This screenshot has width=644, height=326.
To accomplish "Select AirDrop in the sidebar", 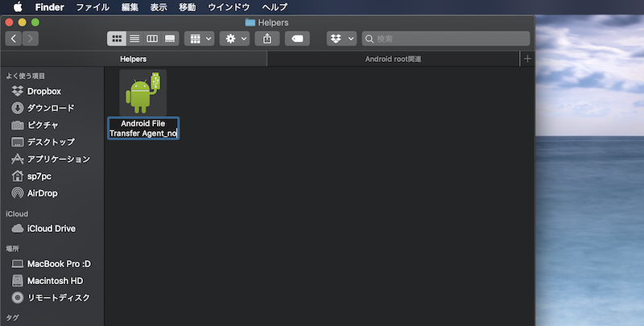I will 42,193.
